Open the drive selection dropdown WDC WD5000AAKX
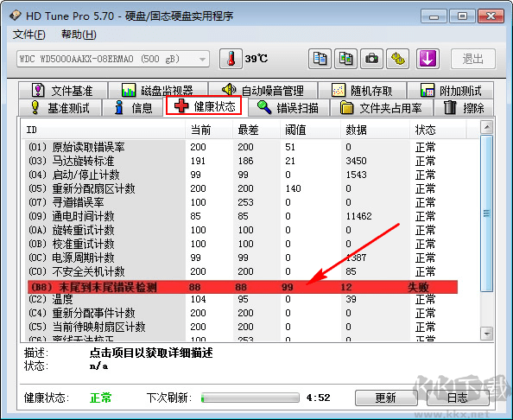This screenshot has width=513, height=420. pyautogui.click(x=113, y=59)
